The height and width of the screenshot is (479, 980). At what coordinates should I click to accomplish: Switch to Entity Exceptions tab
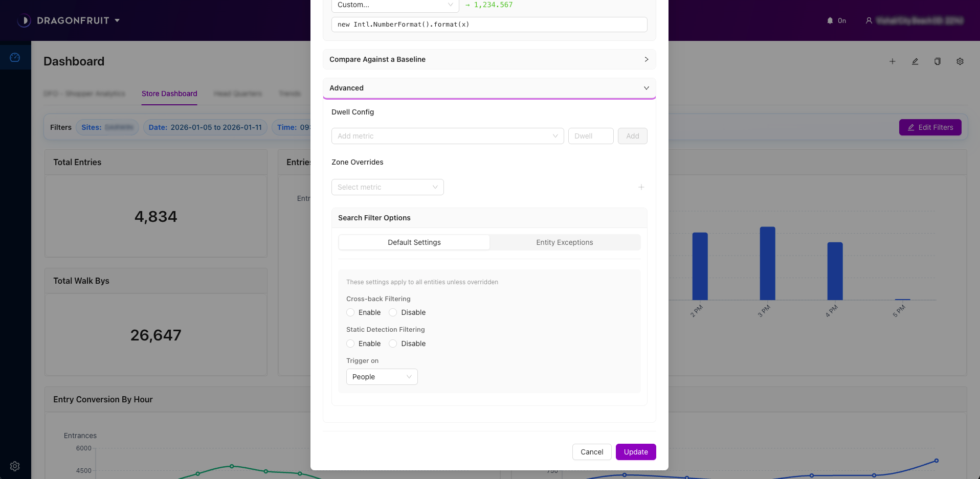564,242
